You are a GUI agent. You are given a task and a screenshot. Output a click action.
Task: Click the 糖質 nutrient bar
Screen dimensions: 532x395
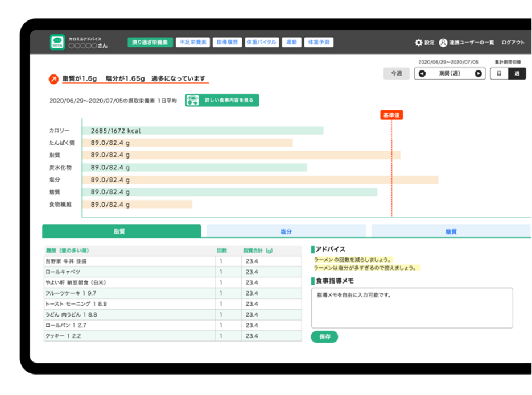coord(229,192)
